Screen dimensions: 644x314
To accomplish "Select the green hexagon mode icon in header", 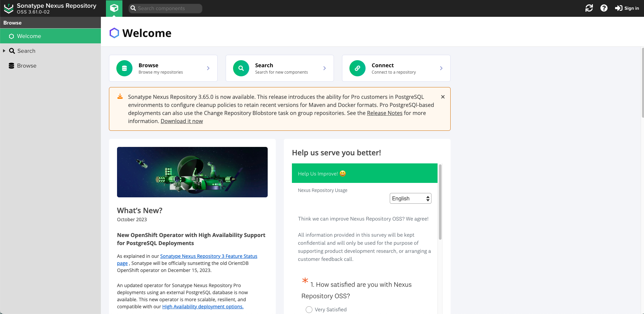I will click(x=114, y=8).
